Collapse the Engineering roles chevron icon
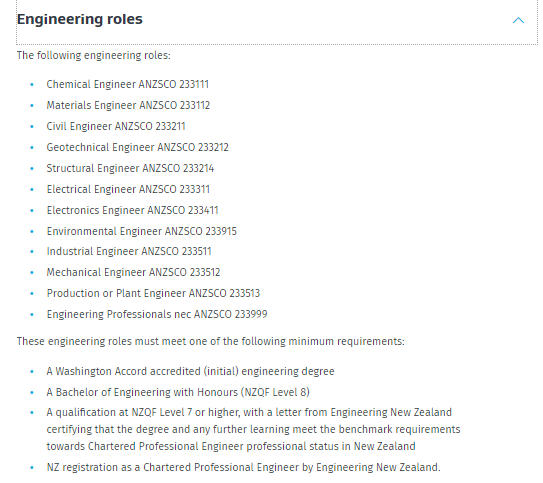Image resolution: width=543 pixels, height=483 pixels. (x=518, y=20)
